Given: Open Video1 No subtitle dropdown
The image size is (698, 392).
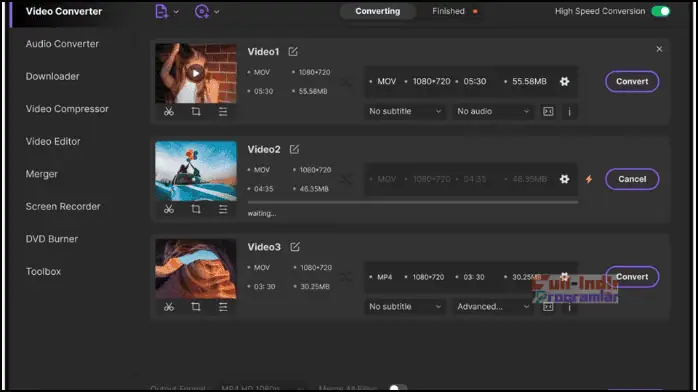Looking at the screenshot, I should (x=405, y=111).
